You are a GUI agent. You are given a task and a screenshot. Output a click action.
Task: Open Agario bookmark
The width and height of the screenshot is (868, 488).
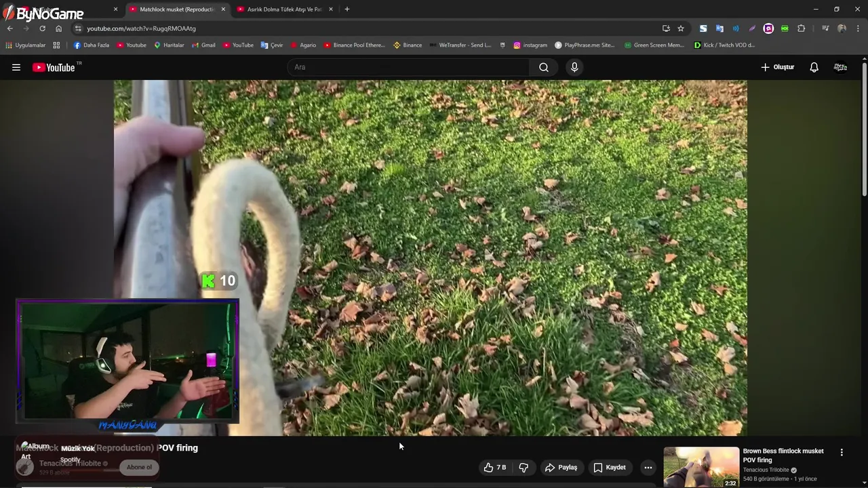(x=303, y=45)
